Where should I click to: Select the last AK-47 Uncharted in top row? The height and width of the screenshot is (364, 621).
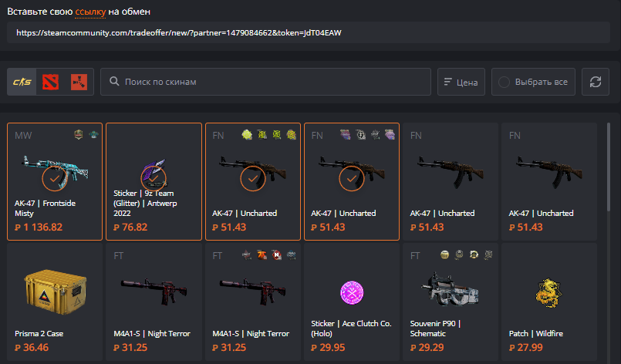[549, 181]
